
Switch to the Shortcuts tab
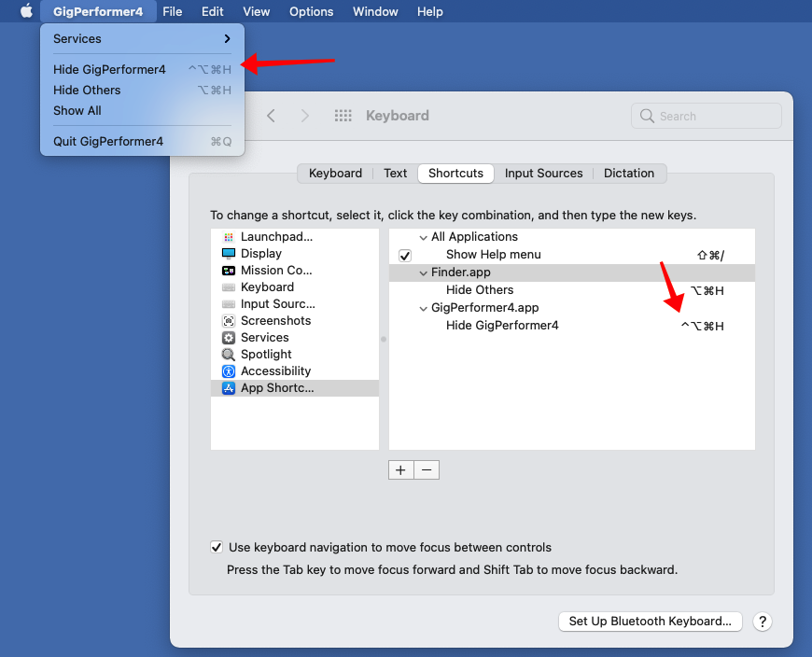coord(455,173)
